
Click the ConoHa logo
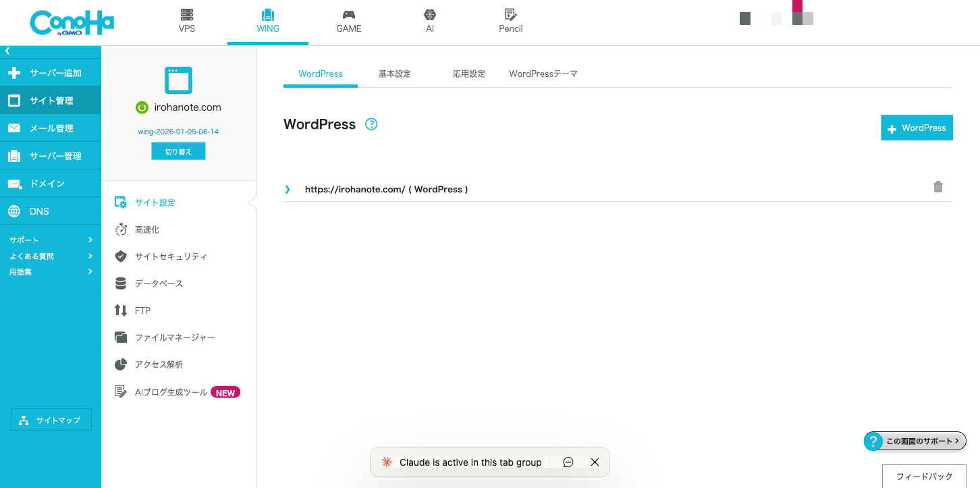click(x=72, y=23)
